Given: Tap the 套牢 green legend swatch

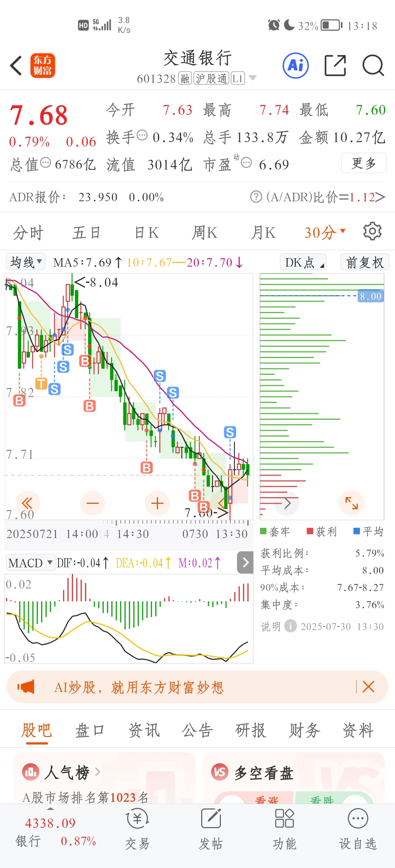Looking at the screenshot, I should (x=263, y=531).
